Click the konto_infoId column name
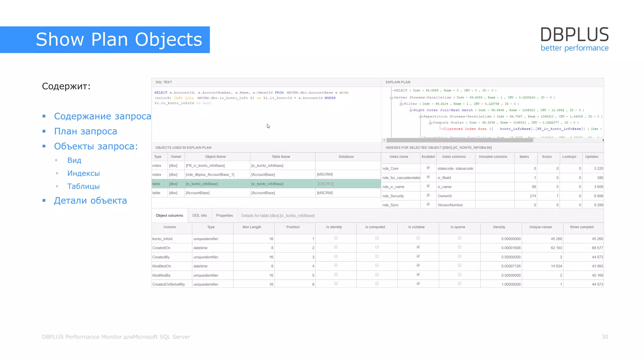This screenshot has width=644, height=362. coord(162,239)
